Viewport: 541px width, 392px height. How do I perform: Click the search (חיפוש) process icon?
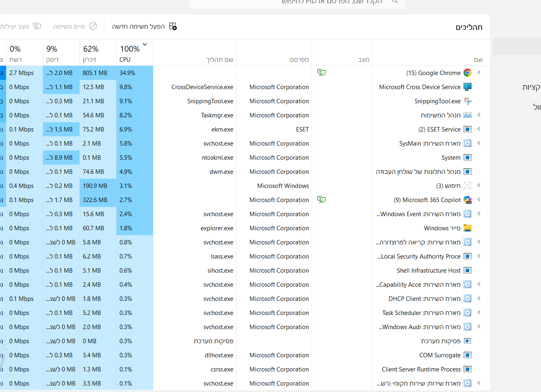tap(468, 186)
